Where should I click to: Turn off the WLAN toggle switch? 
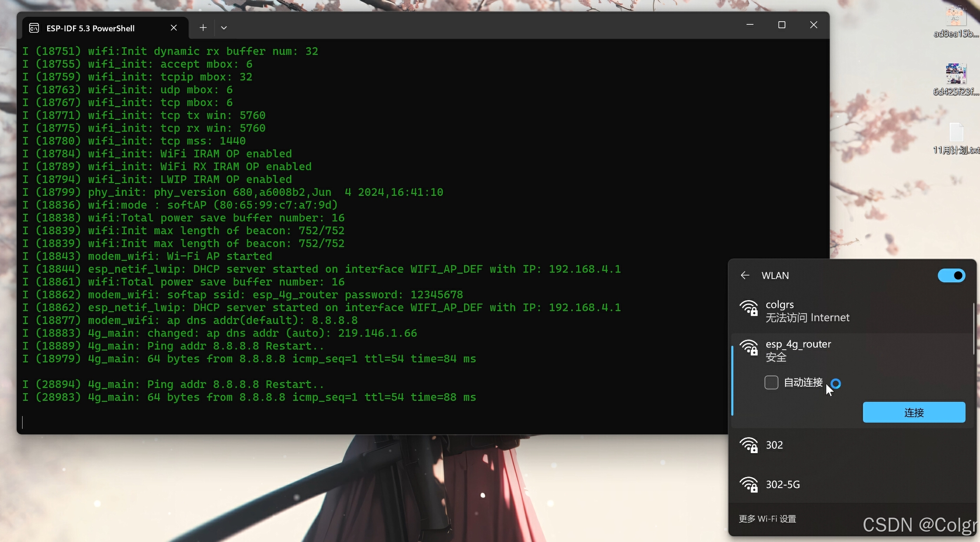tap(951, 276)
